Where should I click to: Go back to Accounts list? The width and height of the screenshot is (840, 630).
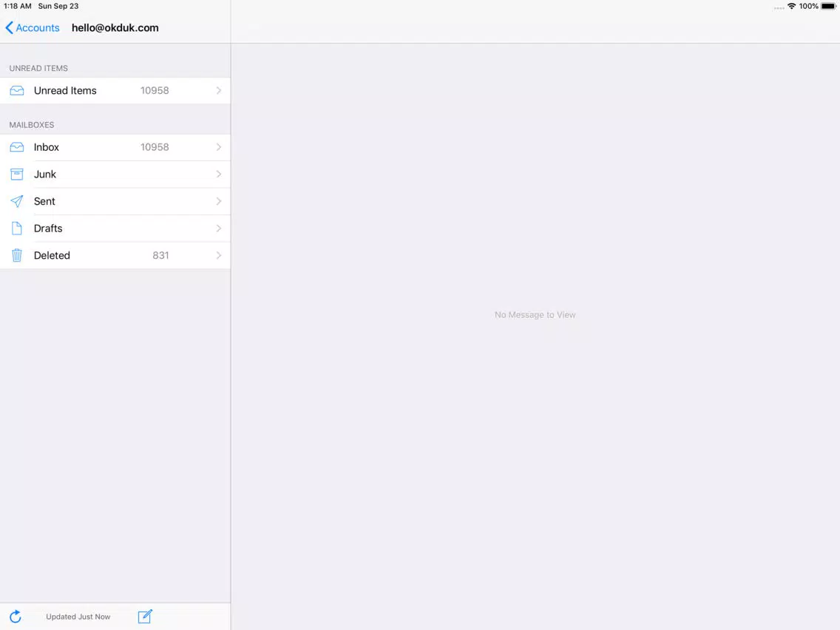(x=32, y=28)
